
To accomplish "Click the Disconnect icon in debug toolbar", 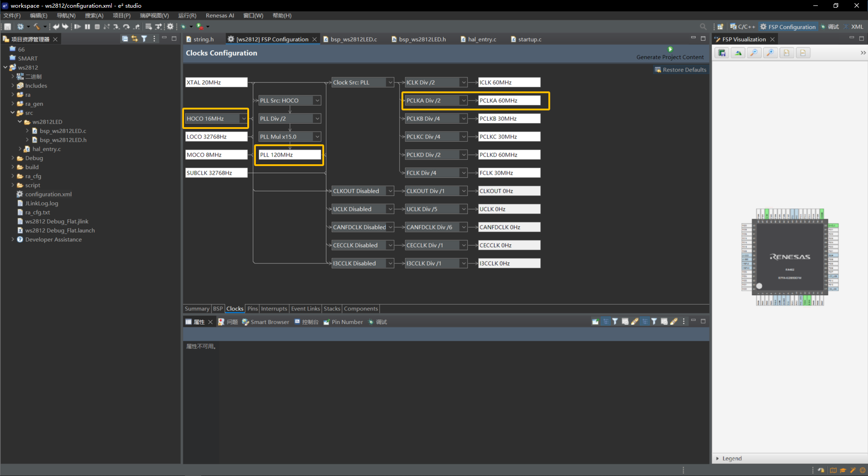I will [x=107, y=27].
